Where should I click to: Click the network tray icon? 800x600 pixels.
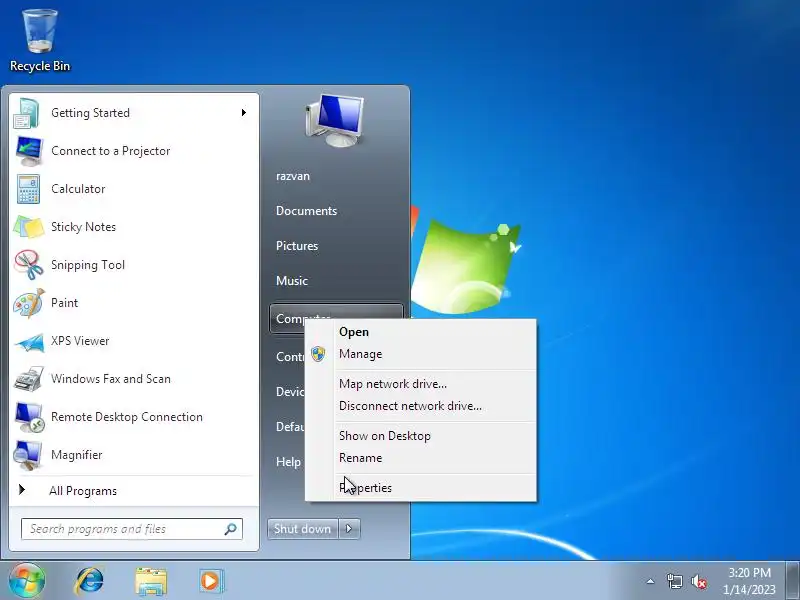(674, 581)
